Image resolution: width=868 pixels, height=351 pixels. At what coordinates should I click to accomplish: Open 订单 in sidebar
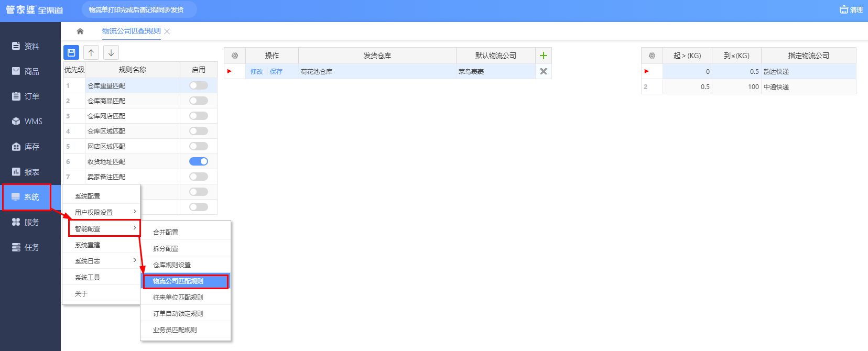click(30, 96)
